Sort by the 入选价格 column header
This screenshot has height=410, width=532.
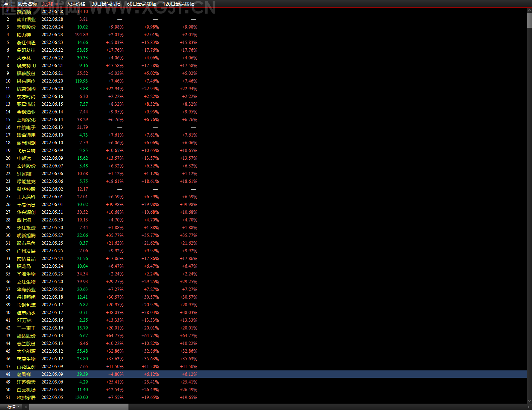76,4
